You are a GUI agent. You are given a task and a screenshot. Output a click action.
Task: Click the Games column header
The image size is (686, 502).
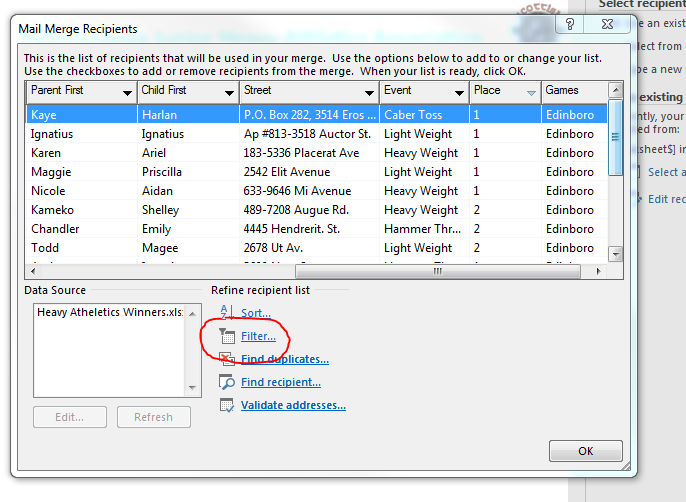[x=568, y=91]
